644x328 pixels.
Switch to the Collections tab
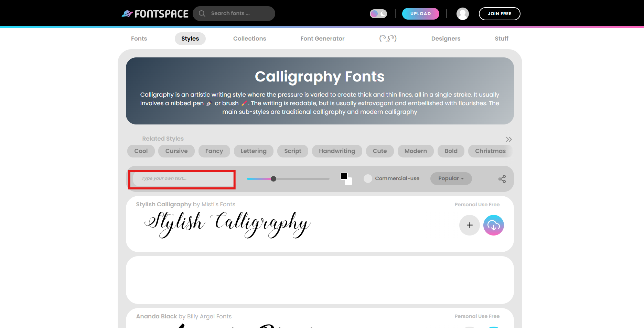click(249, 39)
